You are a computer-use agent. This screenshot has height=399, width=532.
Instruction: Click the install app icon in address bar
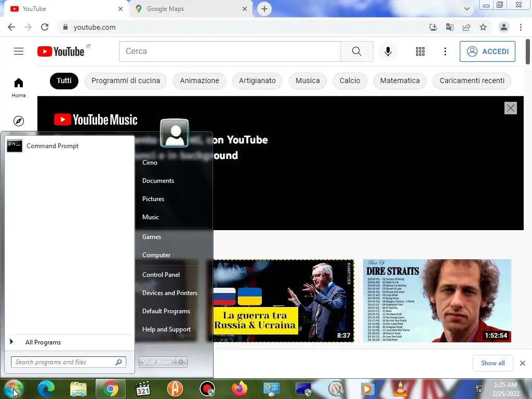pyautogui.click(x=433, y=27)
